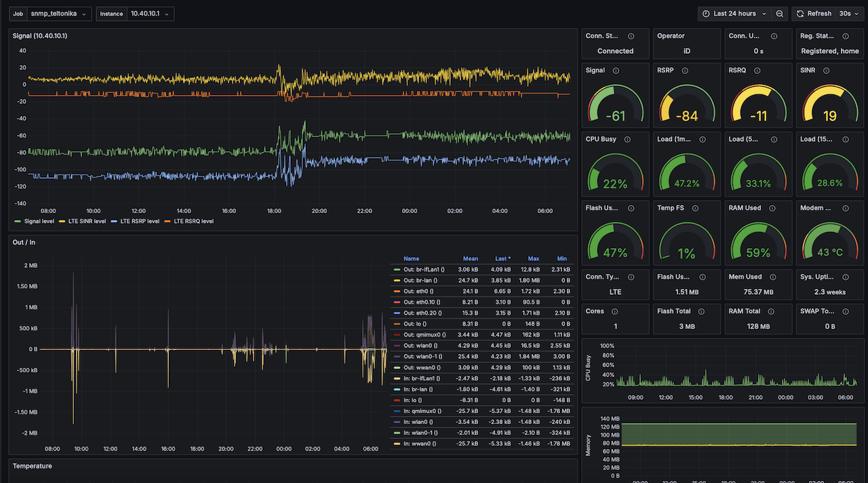The image size is (868, 483).
Task: Click the Out: wwan0 legend color swatch
Action: 397,368
